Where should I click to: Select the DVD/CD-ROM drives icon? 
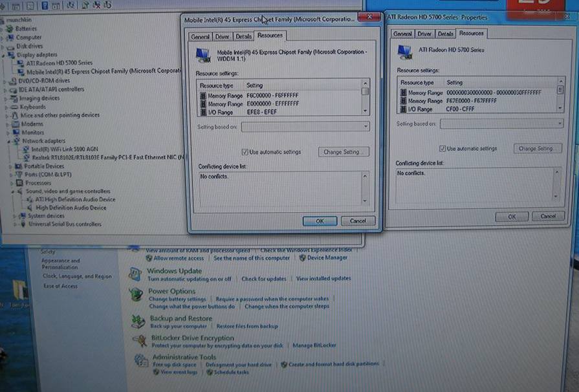[x=12, y=81]
